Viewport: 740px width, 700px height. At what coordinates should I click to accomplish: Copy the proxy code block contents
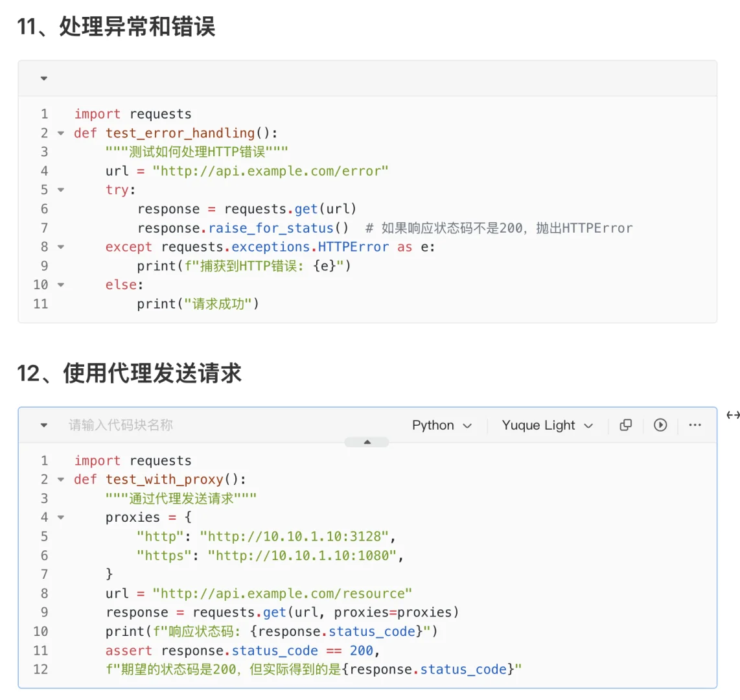pyautogui.click(x=625, y=425)
